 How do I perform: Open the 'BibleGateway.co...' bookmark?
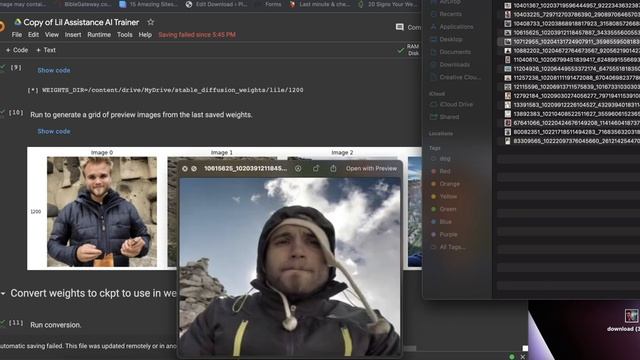(x=87, y=4)
